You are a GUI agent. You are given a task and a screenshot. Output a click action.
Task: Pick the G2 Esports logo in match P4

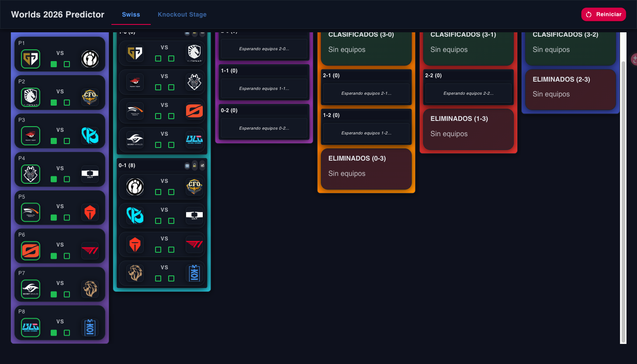tap(31, 174)
